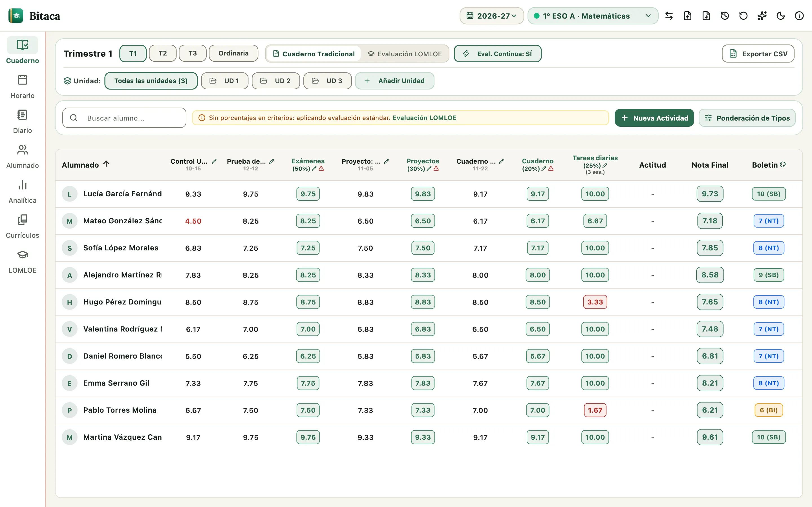Click the Buscar alumno search field
812x507 pixels.
click(x=124, y=118)
